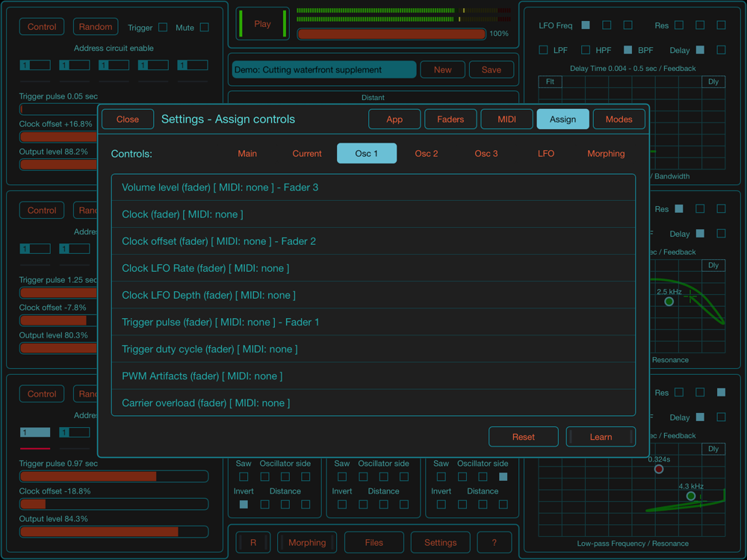Click the 2.5 kHz filter node

pos(669,302)
